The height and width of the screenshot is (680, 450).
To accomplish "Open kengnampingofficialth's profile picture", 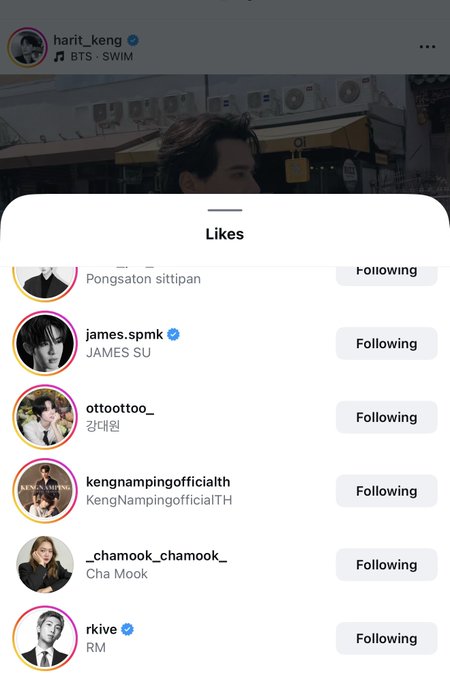I will [x=45, y=490].
